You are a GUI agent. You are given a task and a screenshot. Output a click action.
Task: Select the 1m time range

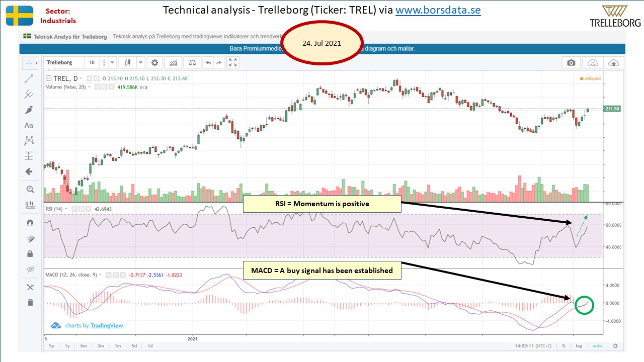tap(117, 346)
